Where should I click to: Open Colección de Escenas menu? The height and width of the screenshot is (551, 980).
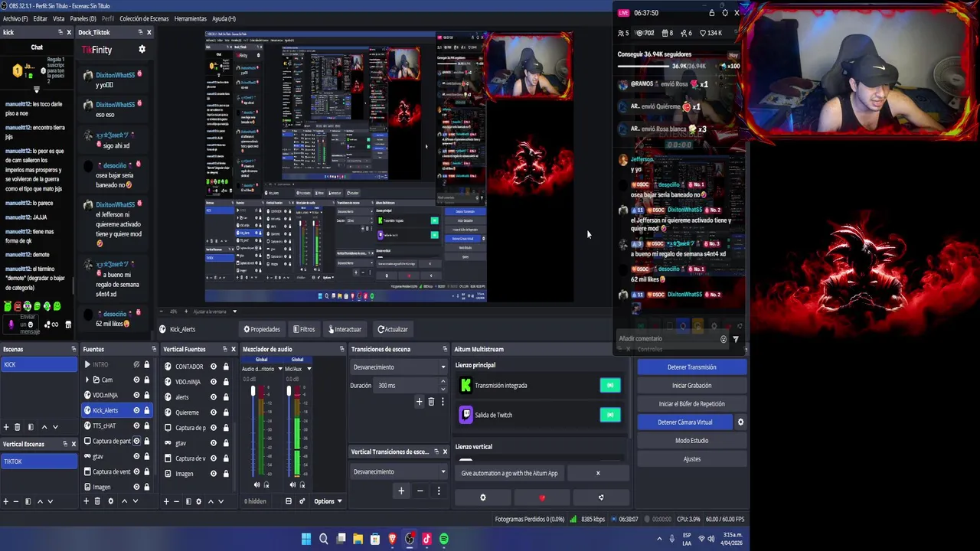tap(145, 18)
